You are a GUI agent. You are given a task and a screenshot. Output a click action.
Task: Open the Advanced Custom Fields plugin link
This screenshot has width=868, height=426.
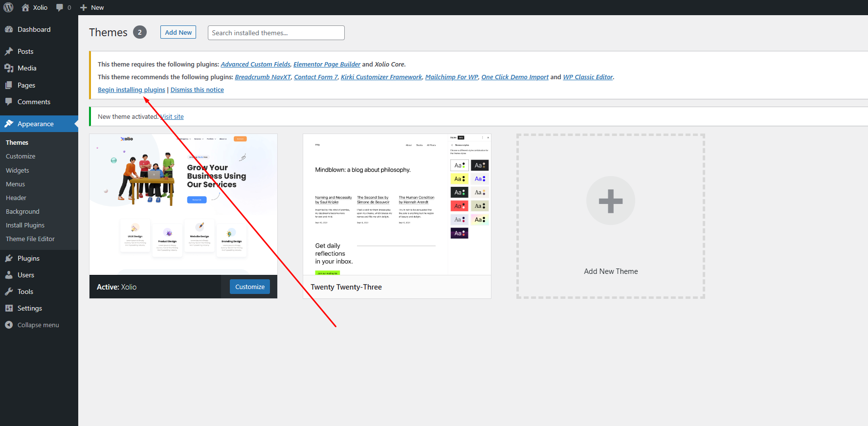[255, 64]
